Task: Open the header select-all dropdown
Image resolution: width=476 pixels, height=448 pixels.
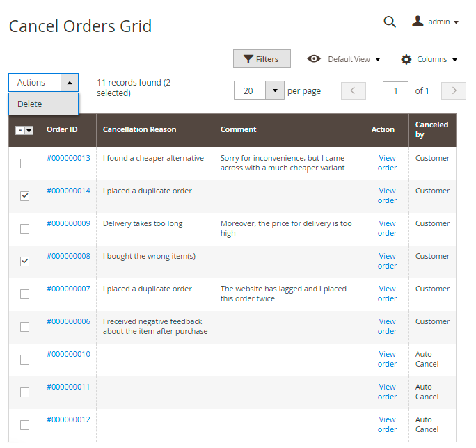Action: [29, 130]
